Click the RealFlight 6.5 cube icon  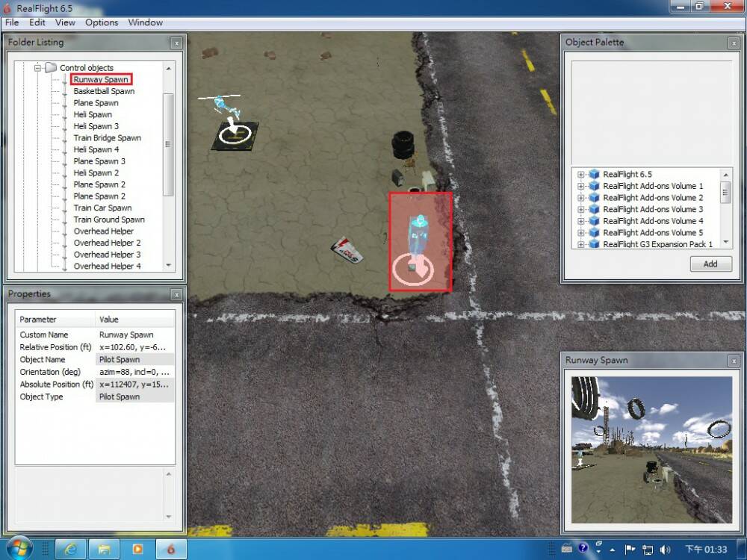pyautogui.click(x=594, y=174)
